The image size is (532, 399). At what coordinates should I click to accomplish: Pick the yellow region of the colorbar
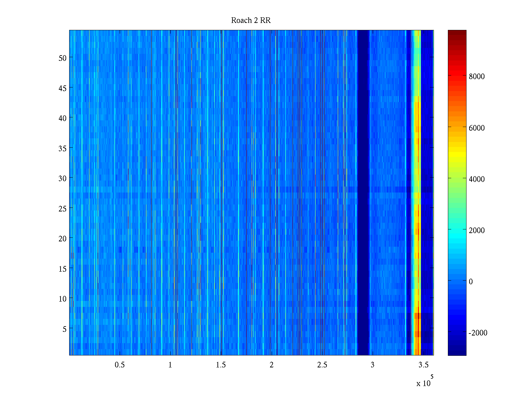pos(457,156)
